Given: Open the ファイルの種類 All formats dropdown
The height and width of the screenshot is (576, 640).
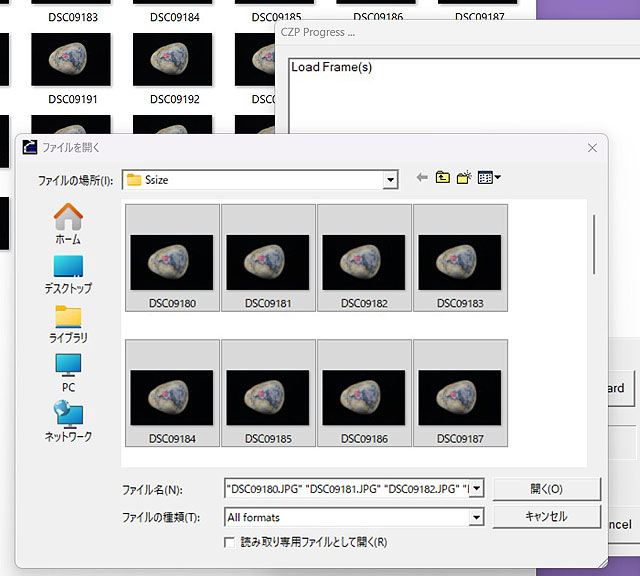Looking at the screenshot, I should click(476, 517).
